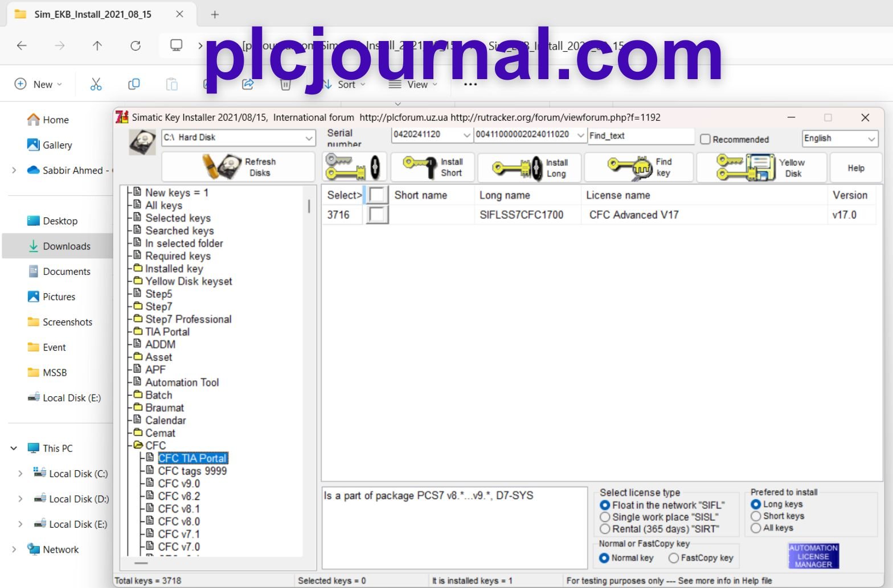Open the Help button in Key Installer

855,168
